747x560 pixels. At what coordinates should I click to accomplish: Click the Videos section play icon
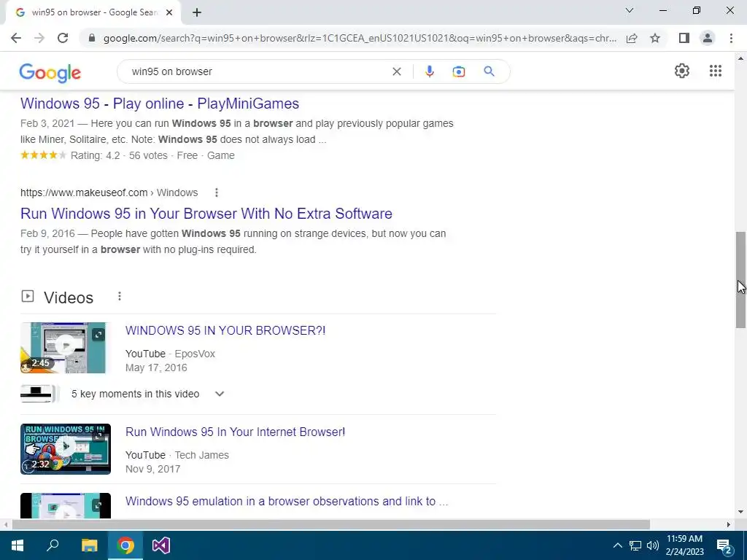tap(28, 296)
